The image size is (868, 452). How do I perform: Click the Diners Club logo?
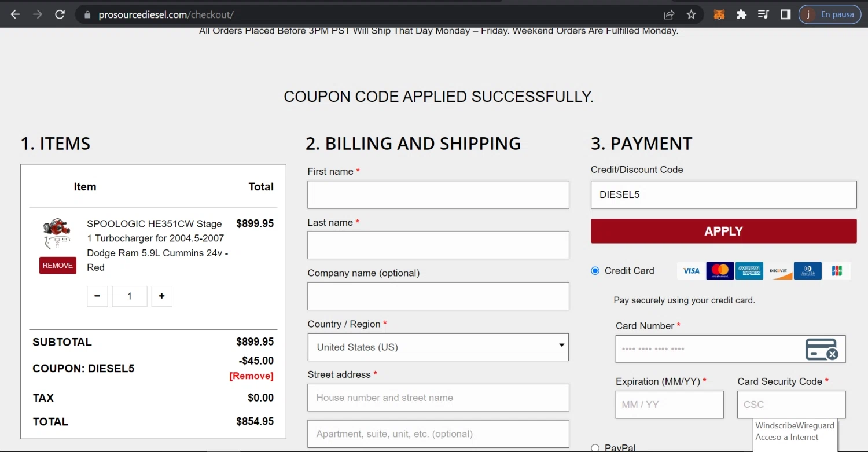(808, 271)
